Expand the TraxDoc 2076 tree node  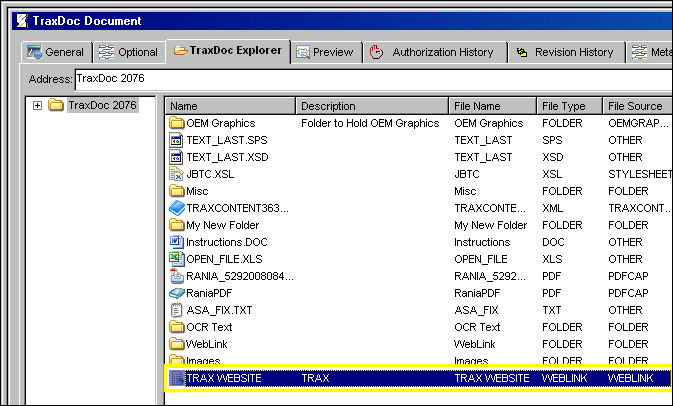(x=37, y=105)
